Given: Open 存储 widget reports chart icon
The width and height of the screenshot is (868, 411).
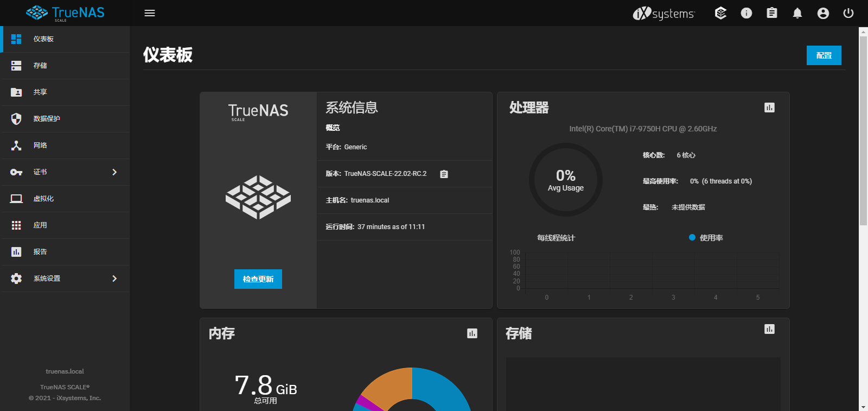Looking at the screenshot, I should 769,329.
